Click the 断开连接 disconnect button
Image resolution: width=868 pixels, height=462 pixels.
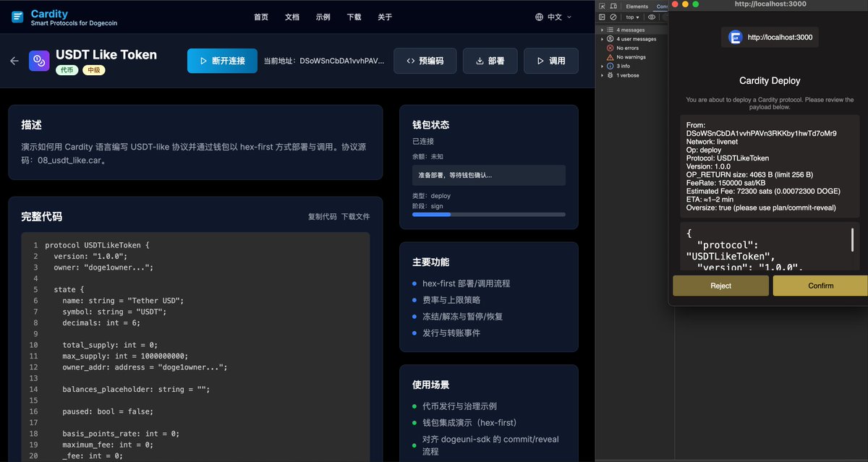222,61
